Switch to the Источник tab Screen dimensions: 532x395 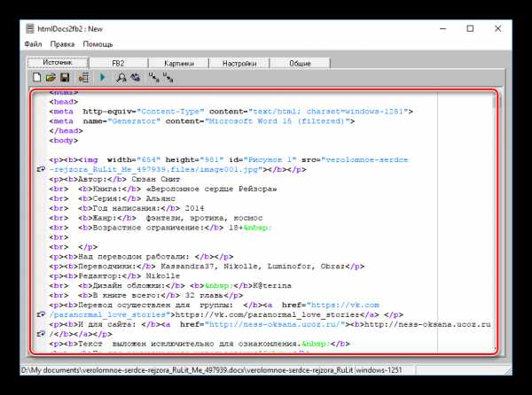pyautogui.click(x=58, y=62)
